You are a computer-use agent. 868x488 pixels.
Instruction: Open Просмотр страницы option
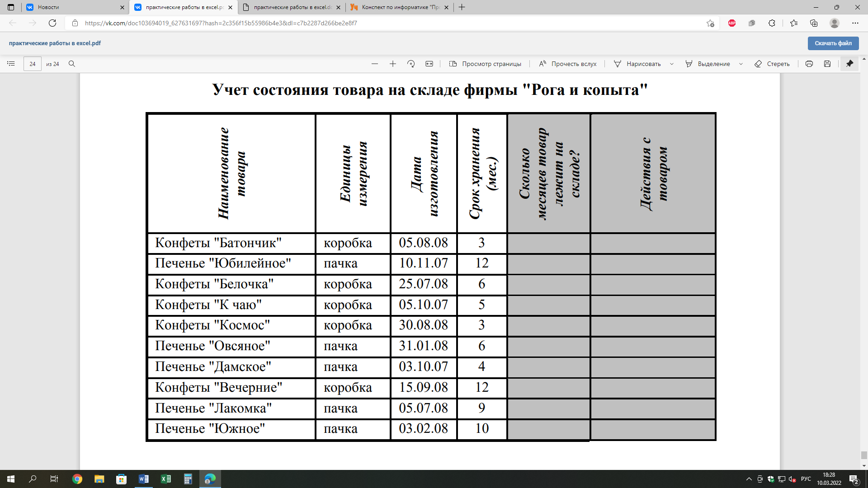point(485,64)
